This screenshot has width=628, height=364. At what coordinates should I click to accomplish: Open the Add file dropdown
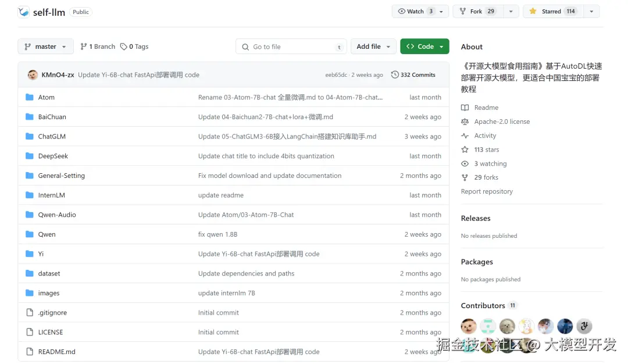373,47
